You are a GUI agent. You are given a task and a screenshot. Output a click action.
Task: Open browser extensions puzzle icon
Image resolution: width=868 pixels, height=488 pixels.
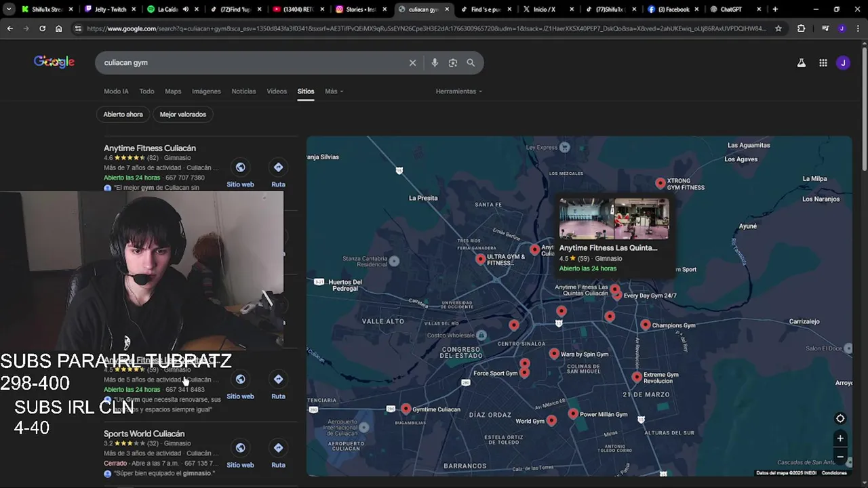point(801,28)
